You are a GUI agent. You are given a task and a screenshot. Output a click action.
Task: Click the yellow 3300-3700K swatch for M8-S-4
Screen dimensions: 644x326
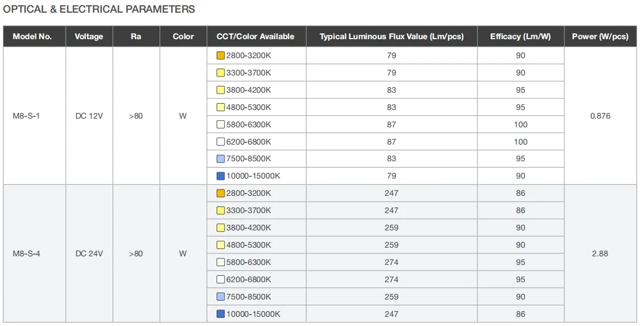pyautogui.click(x=220, y=211)
